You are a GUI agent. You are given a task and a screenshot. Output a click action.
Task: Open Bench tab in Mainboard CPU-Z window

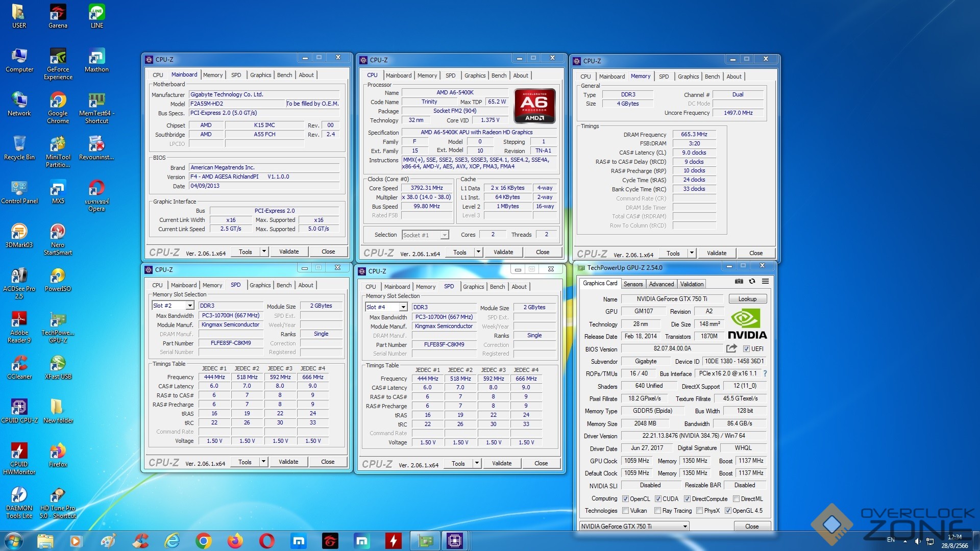[284, 75]
